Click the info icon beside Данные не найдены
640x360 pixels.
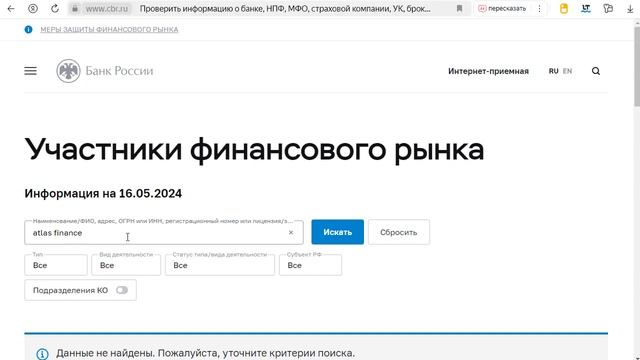[x=42, y=353]
